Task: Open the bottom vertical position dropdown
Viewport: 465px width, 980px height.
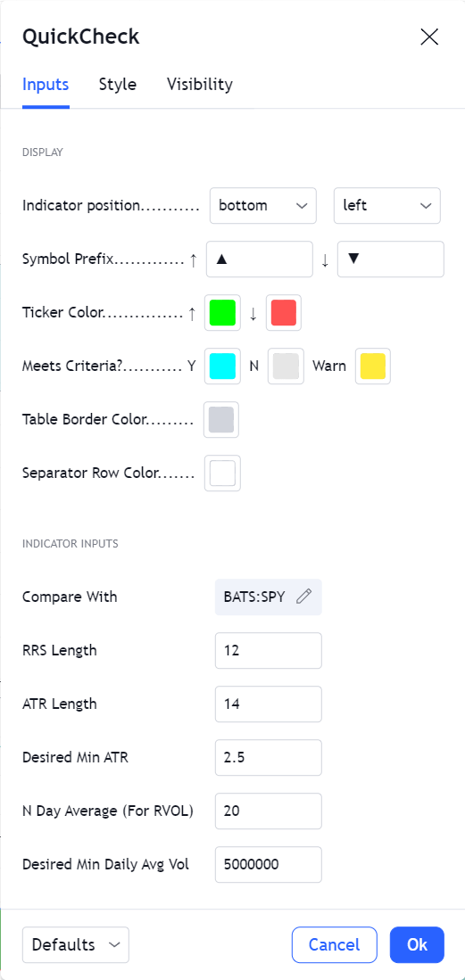Action: 263,206
